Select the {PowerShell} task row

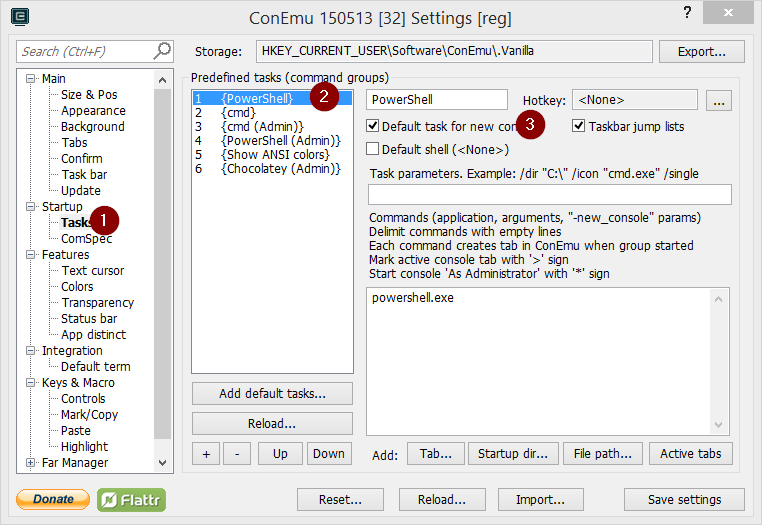click(272, 99)
